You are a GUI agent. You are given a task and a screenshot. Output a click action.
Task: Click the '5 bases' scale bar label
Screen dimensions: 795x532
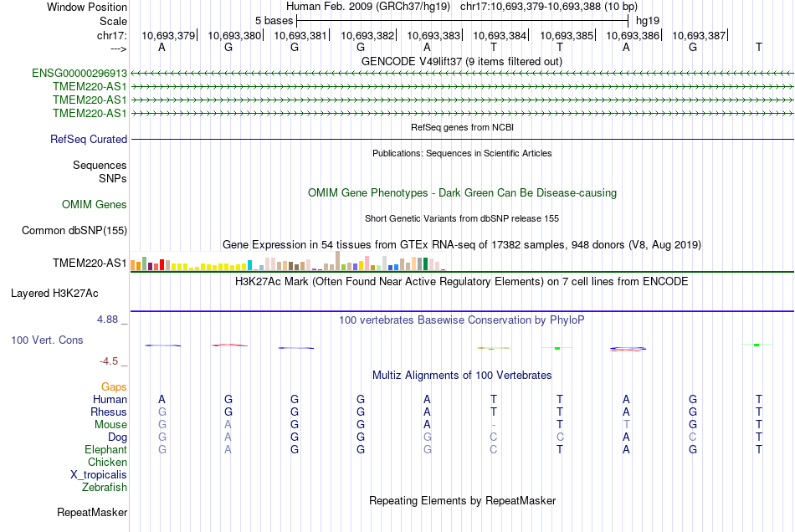[274, 21]
